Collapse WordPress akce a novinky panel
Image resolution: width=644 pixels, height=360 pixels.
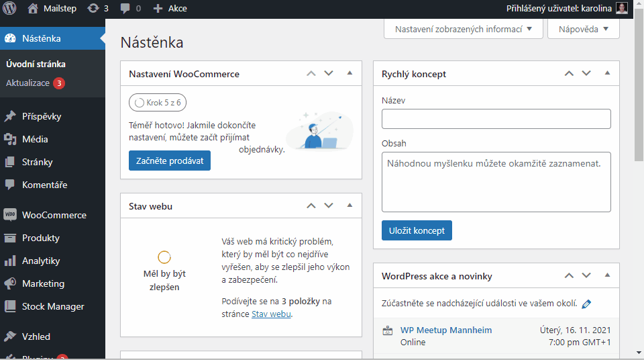[x=608, y=275]
